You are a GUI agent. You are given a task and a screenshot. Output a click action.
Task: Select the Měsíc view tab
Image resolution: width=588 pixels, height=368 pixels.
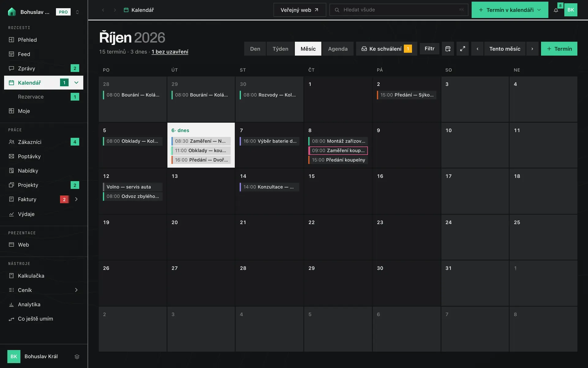pos(308,49)
